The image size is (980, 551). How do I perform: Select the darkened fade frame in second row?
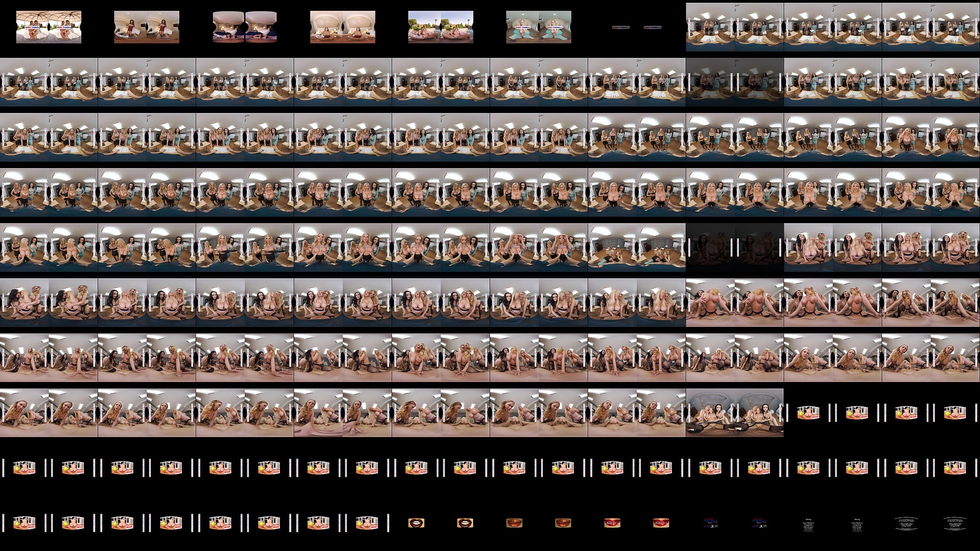click(x=735, y=82)
